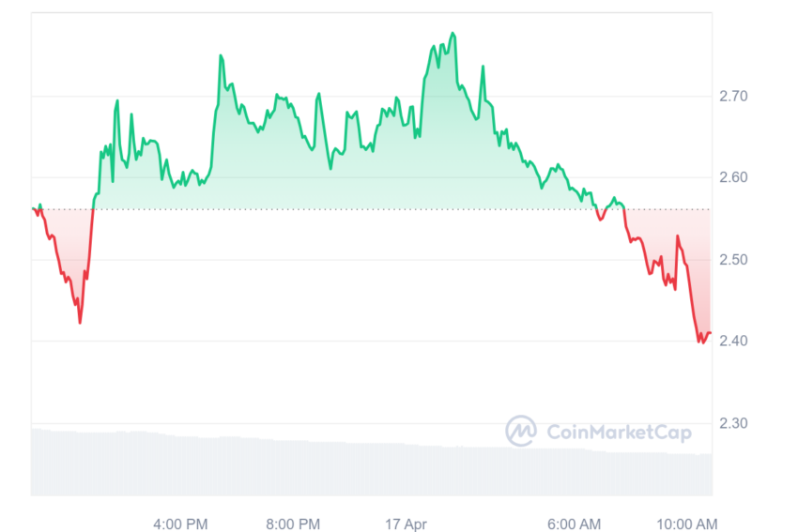Click the tall green spike above 8:00 PM
This screenshot has width=798, height=532.
(318, 95)
